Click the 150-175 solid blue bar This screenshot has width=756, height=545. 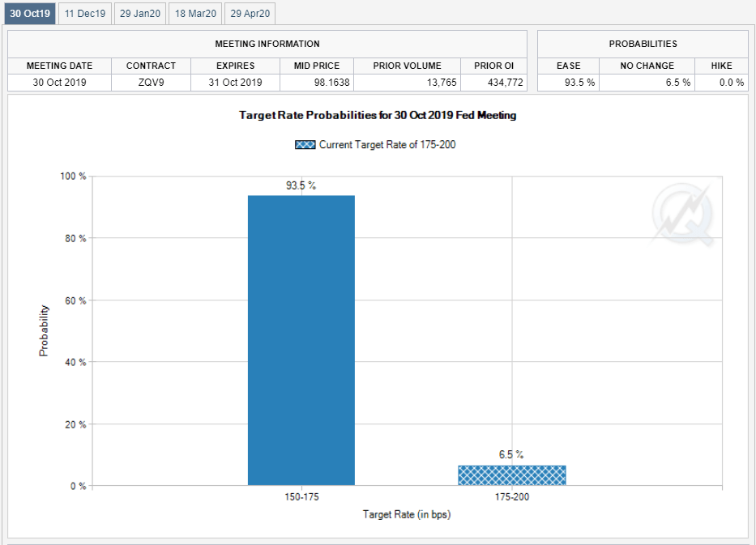point(301,340)
